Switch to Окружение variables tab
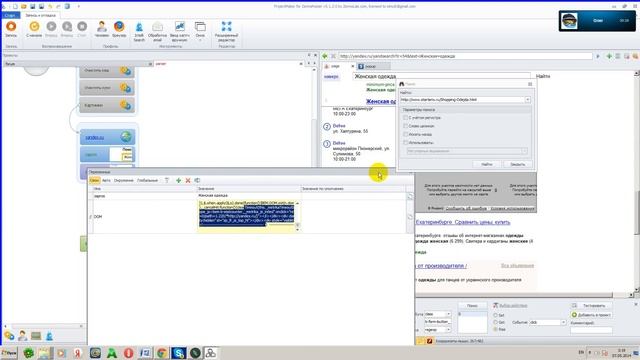 pyautogui.click(x=124, y=180)
